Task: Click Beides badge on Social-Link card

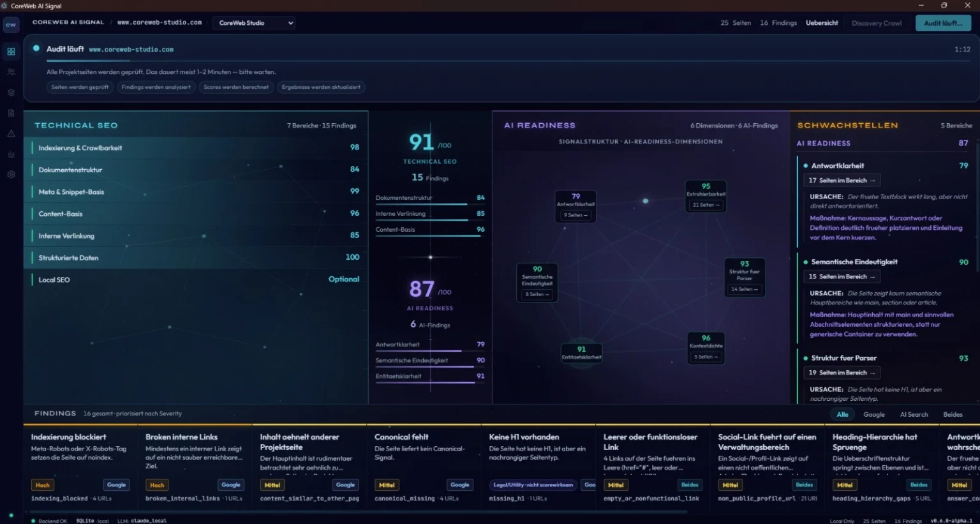Action: tap(805, 485)
